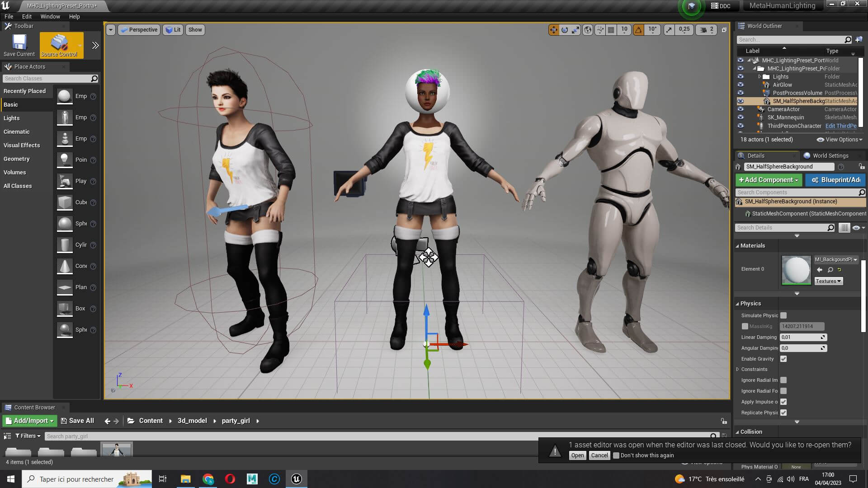Uncheck Enable Gravity checkbox

(x=783, y=359)
